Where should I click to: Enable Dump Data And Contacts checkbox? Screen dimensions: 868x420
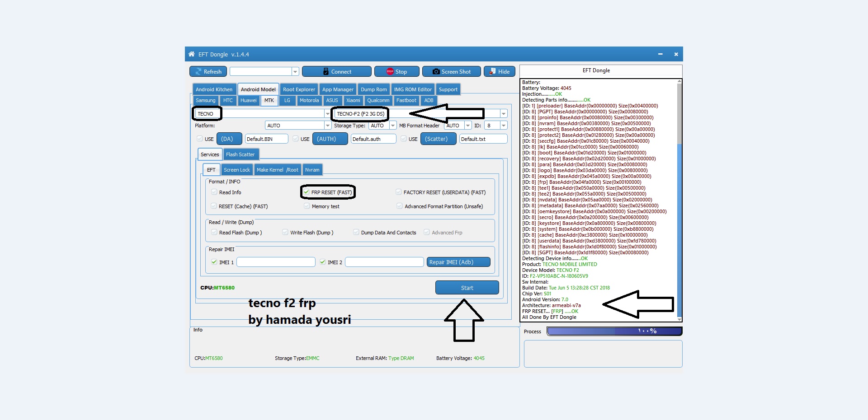[x=356, y=232]
